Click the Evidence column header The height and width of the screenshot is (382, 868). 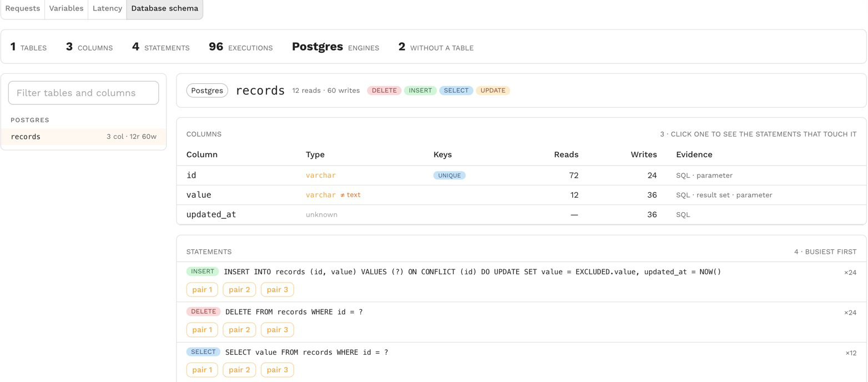click(694, 154)
